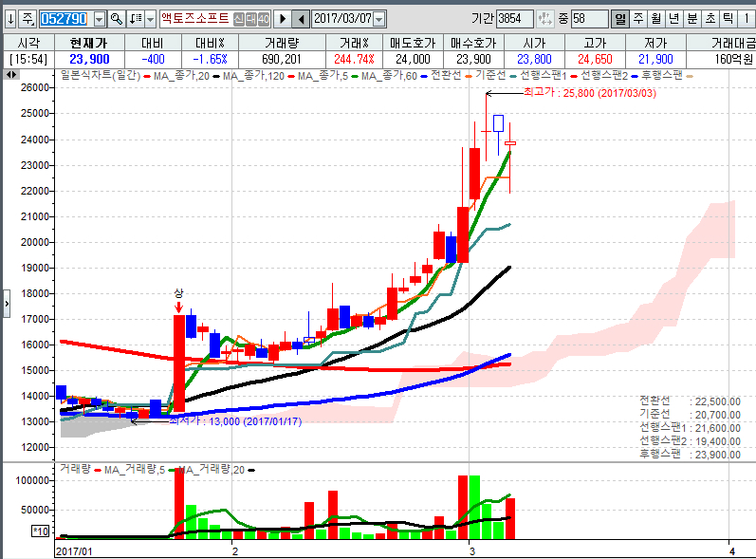This screenshot has width=756, height=559.
Task: Click the yearly '년' period button
Action: pos(673,18)
